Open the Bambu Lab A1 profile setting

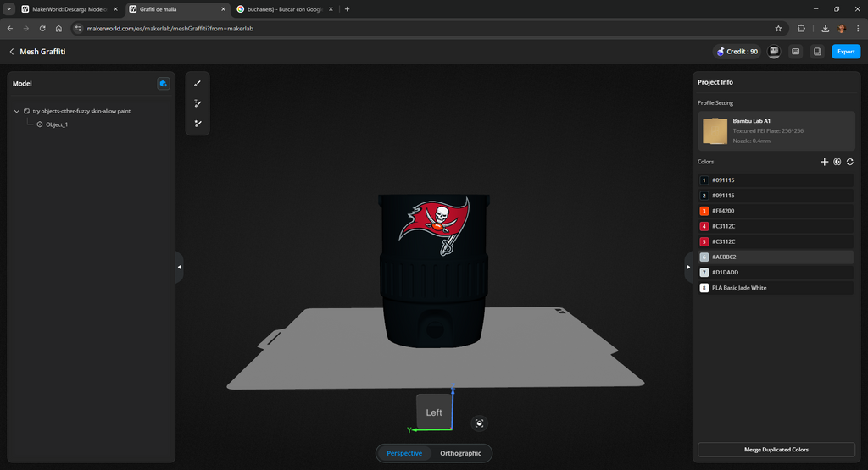point(776,131)
